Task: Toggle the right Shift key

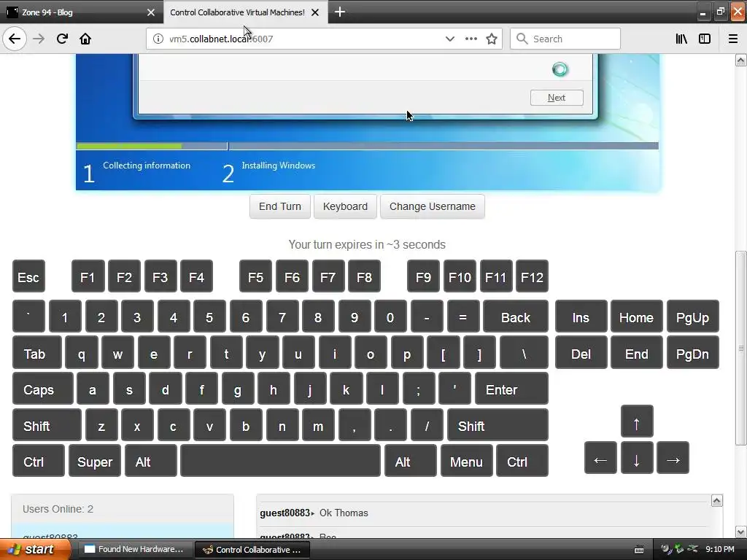Action: click(x=498, y=425)
